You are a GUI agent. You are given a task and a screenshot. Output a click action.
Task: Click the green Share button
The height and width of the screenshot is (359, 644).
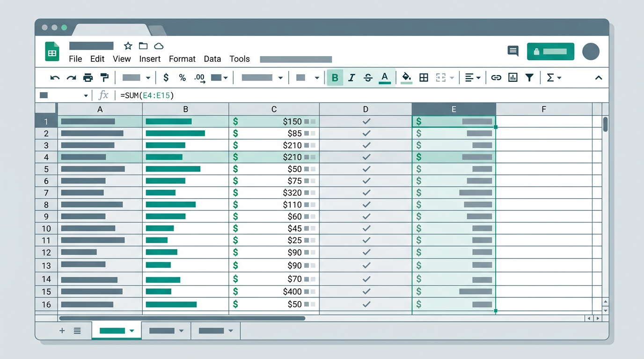click(x=550, y=51)
